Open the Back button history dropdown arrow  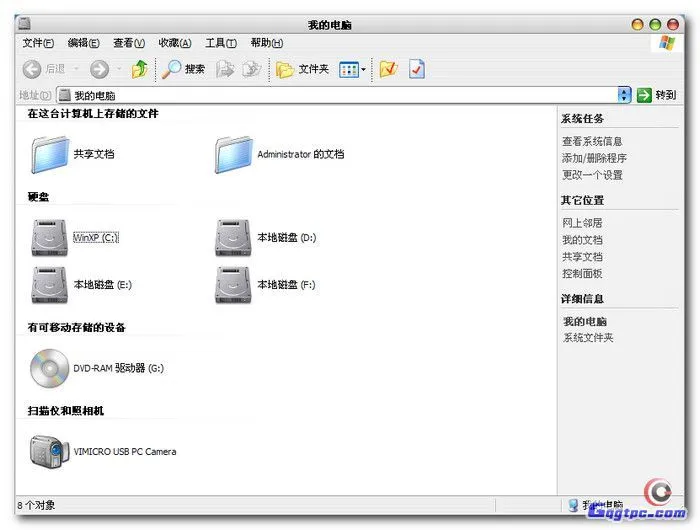click(x=76, y=69)
